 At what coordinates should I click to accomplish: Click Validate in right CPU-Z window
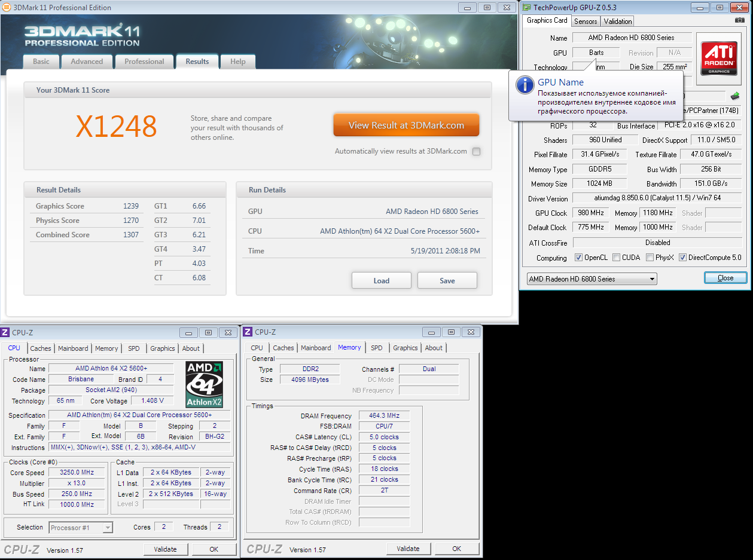[408, 549]
